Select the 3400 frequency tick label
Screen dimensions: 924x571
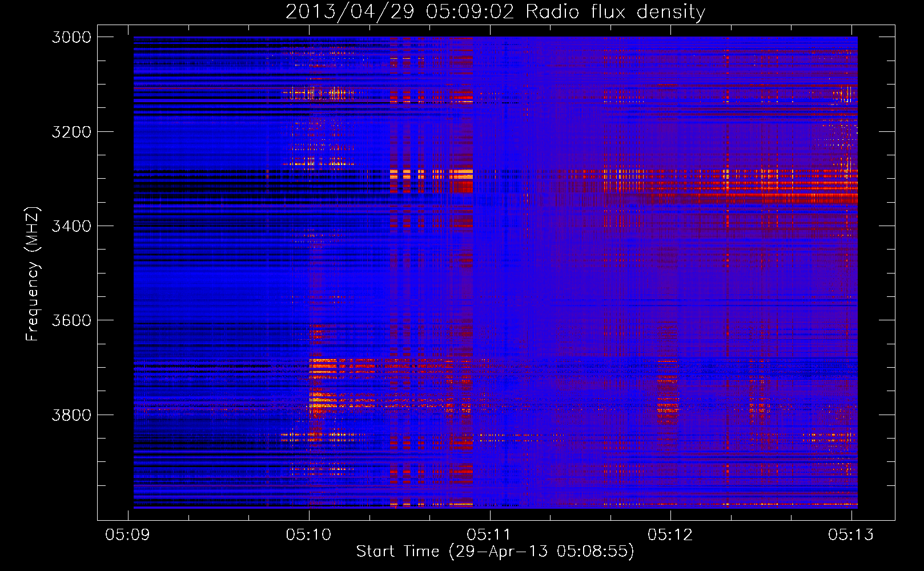pyautogui.click(x=71, y=226)
